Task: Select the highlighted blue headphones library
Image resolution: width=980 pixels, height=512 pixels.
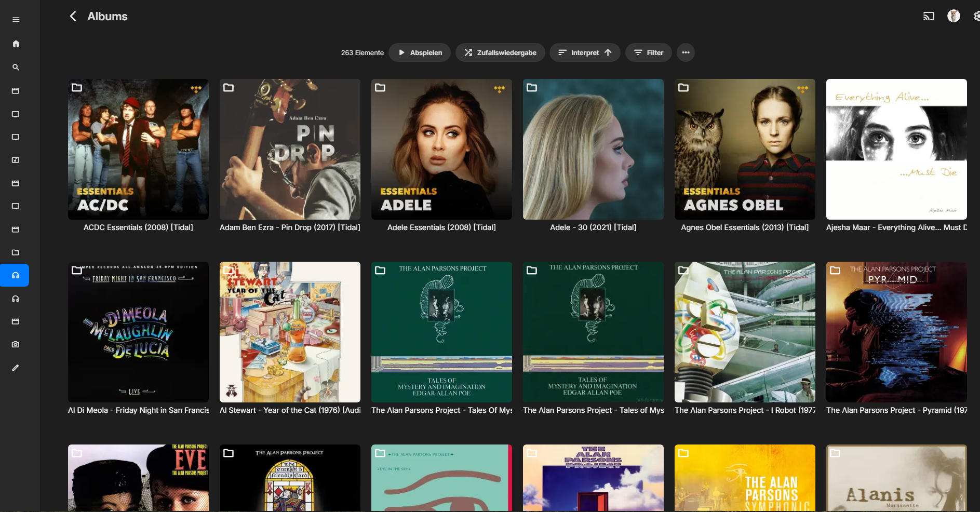Action: click(15, 275)
